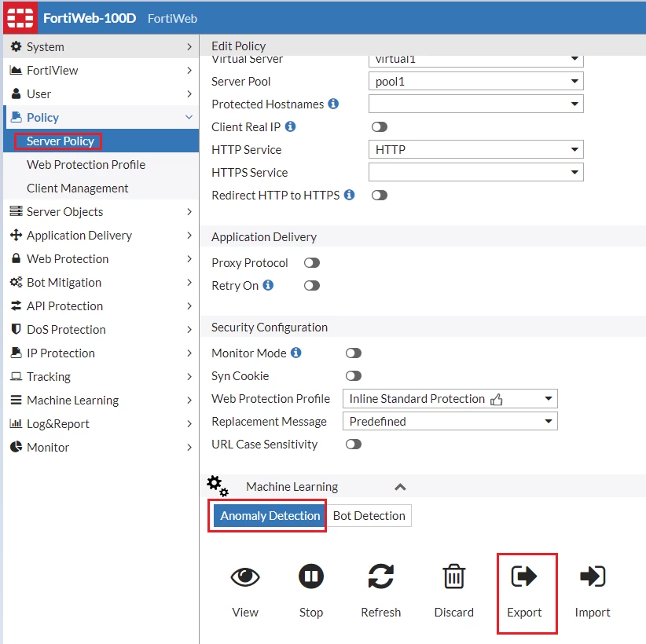Click the Bot Mitigation gears icon
Viewport: 646px width, 644px height.
16,282
